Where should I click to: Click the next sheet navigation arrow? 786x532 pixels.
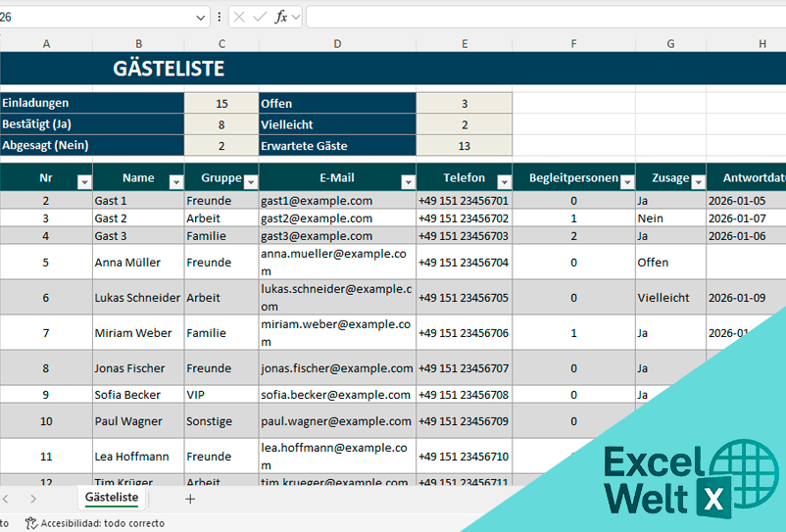pyautogui.click(x=33, y=499)
